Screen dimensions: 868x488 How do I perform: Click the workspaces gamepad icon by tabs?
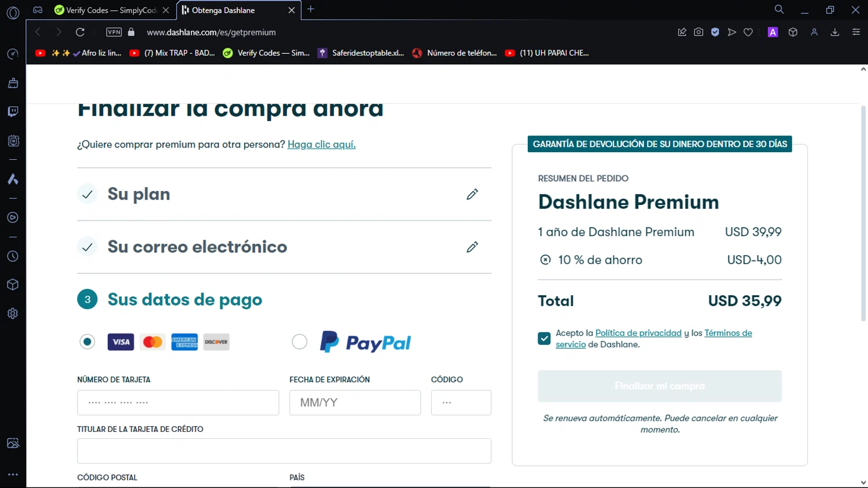coord(38,10)
